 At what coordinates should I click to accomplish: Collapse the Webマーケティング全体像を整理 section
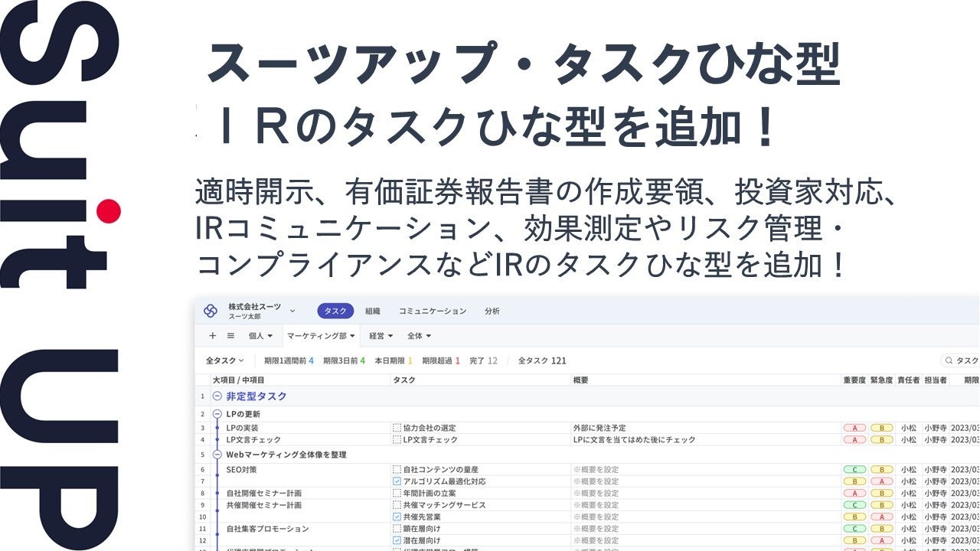tap(217, 455)
